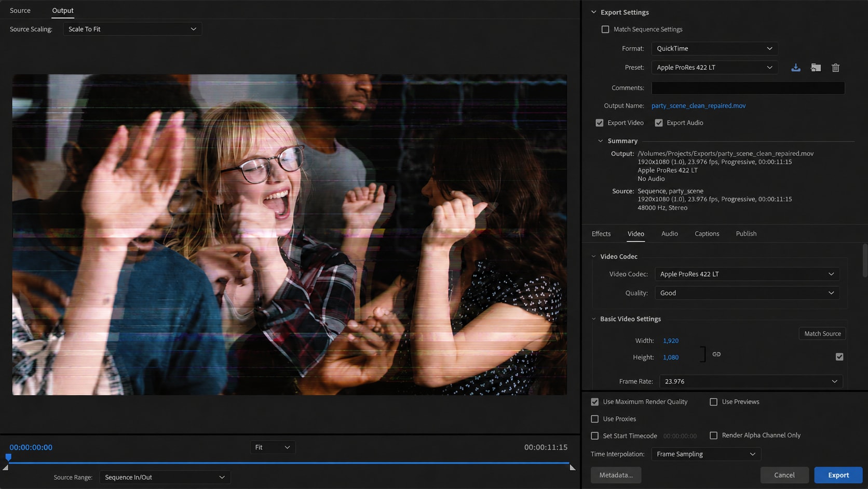Collapse the Export Settings section
Image resolution: width=868 pixels, height=489 pixels.
coord(594,12)
